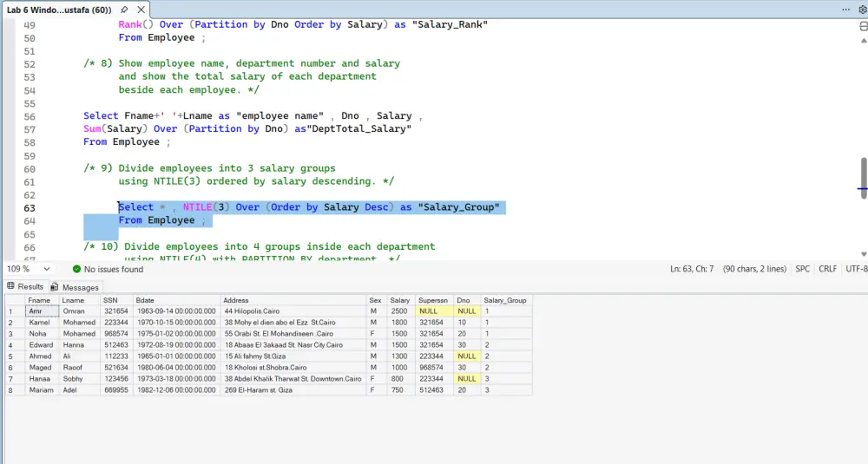Click the NULL Superssn cell in Amr's row
The height and width of the screenshot is (464, 868).
[433, 311]
